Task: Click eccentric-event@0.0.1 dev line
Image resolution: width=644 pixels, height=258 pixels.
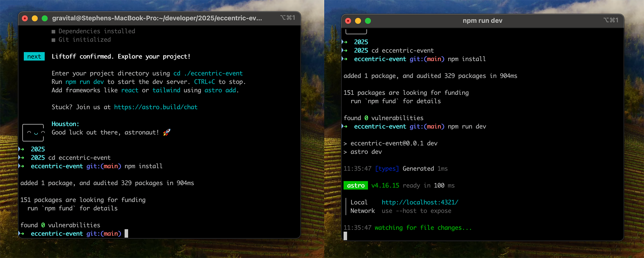Action: point(390,143)
